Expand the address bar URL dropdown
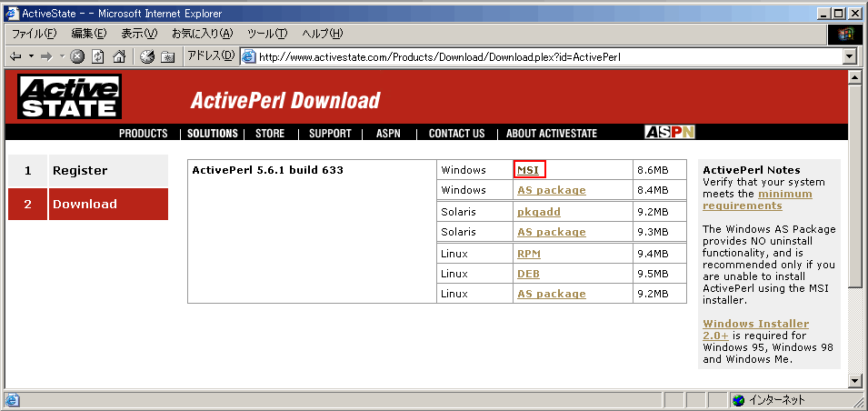The image size is (868, 411). click(x=849, y=56)
